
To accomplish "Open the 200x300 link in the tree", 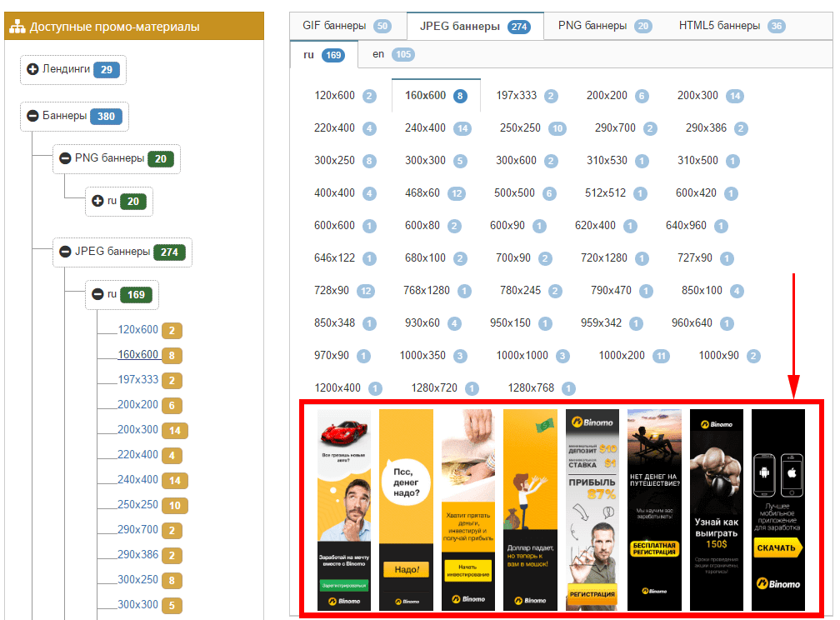I will (x=137, y=429).
